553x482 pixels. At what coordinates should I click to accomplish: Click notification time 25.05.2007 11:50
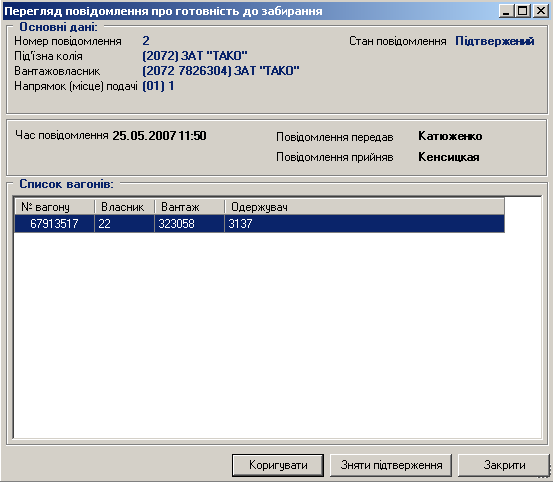(x=159, y=135)
